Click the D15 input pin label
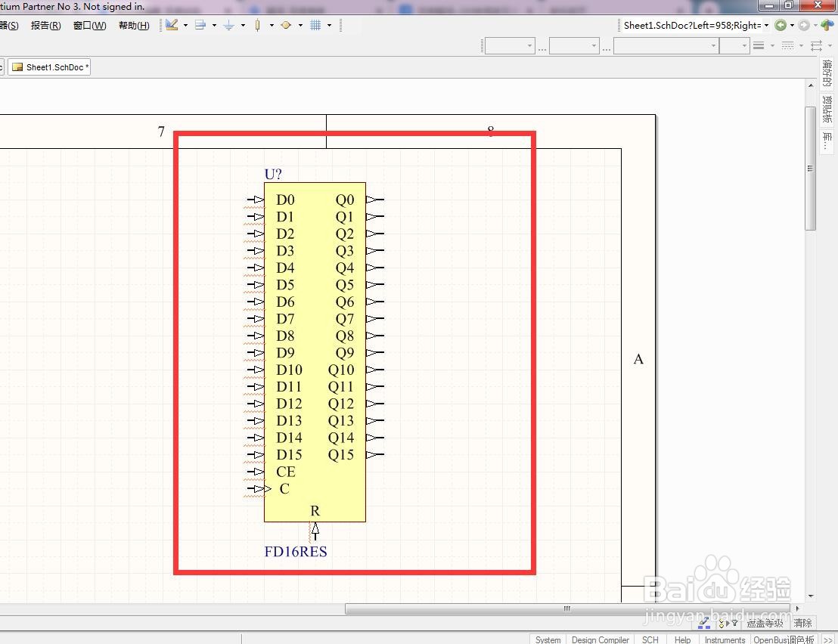 pos(289,454)
